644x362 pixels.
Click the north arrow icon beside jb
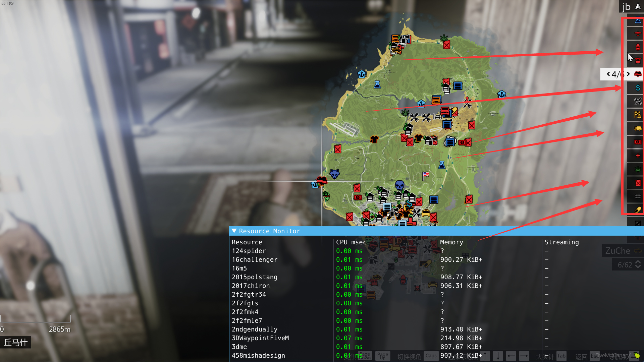[638, 6]
